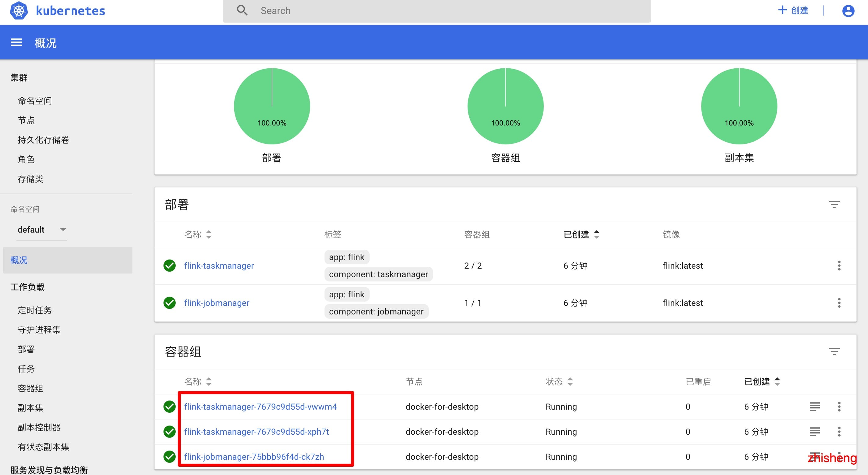Open 工作负载 section heading

pos(27,287)
